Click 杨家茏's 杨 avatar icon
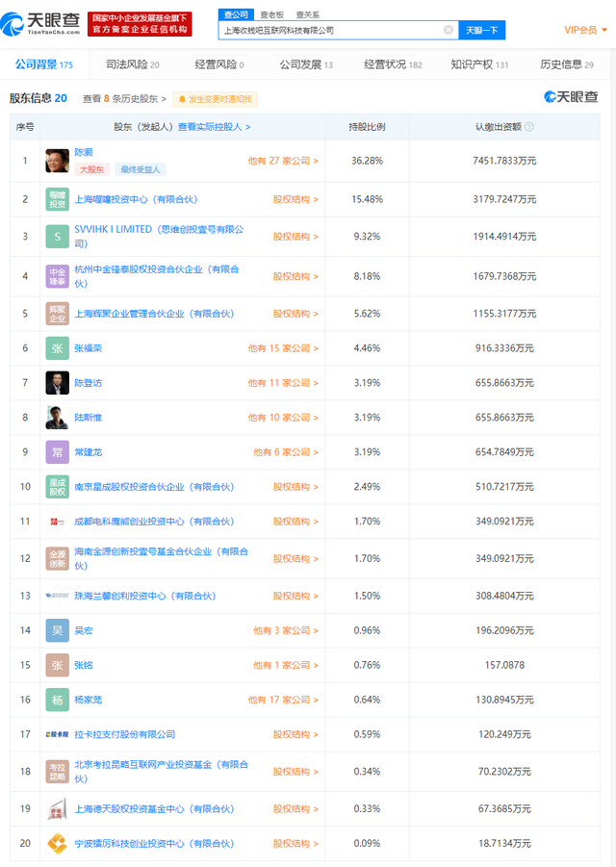The width and height of the screenshot is (616, 867). coord(58,700)
